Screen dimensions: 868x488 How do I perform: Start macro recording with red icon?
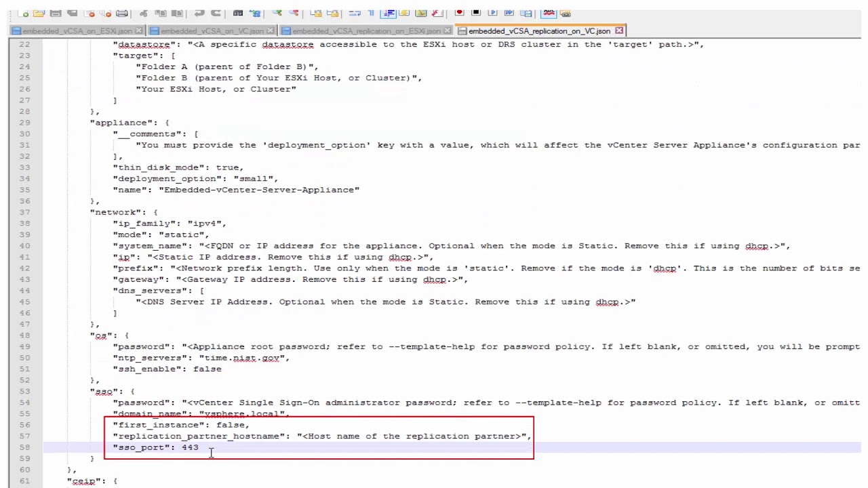459,13
